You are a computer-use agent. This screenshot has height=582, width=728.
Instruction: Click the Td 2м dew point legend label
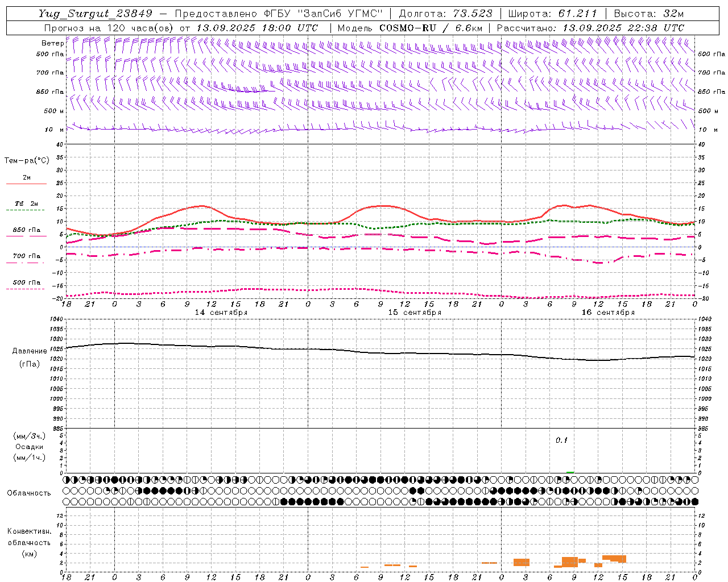27,203
